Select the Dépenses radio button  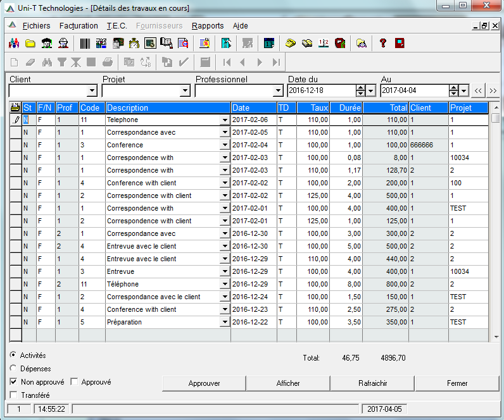click(14, 368)
